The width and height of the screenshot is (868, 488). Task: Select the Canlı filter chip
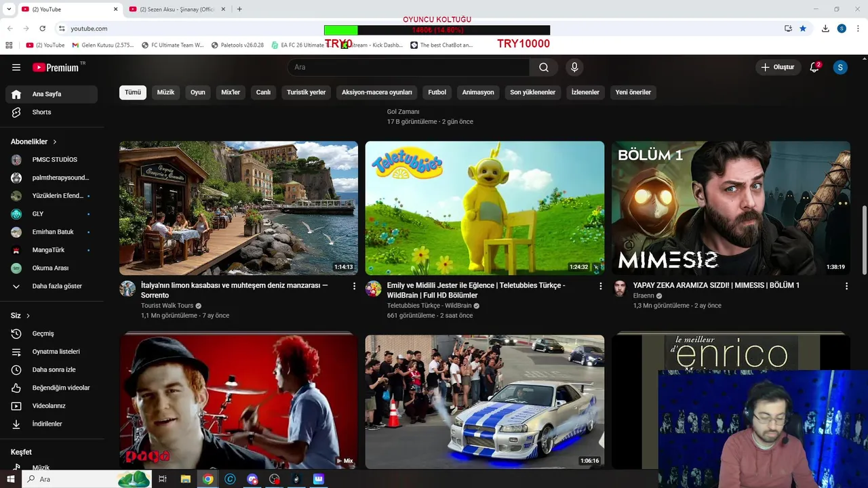coord(263,92)
